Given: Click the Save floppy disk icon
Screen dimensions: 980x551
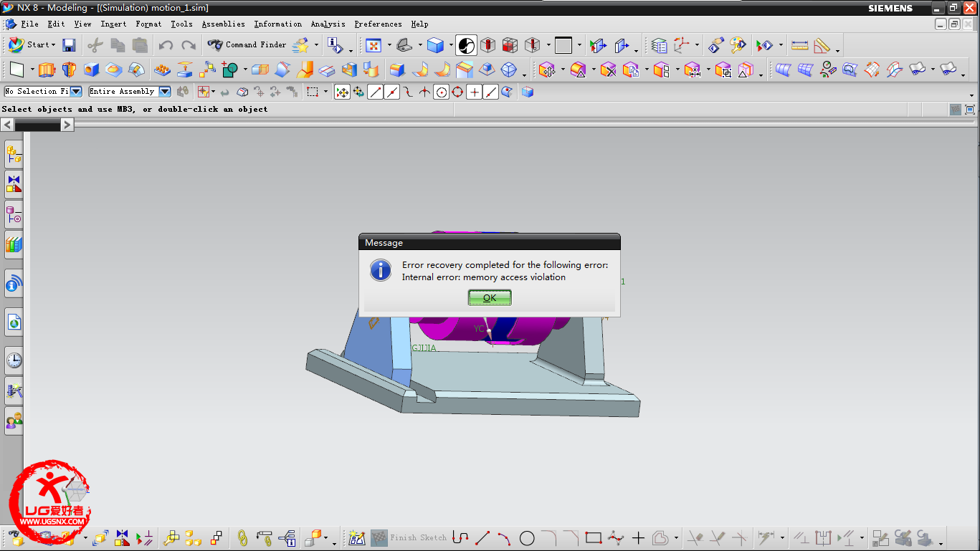Looking at the screenshot, I should pyautogui.click(x=69, y=45).
